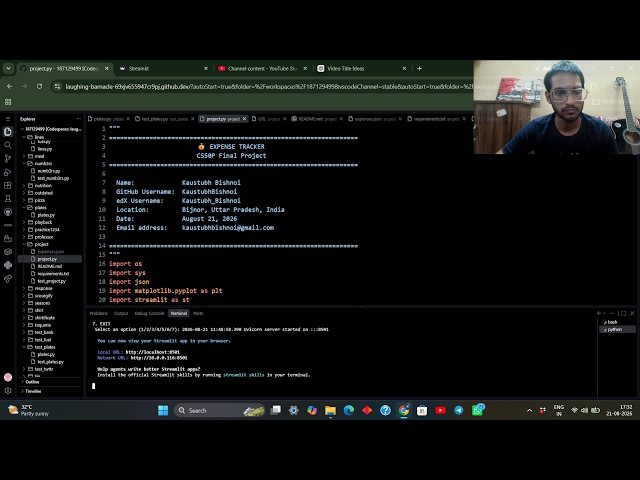Open test_plates.py editor tab

tap(162, 119)
